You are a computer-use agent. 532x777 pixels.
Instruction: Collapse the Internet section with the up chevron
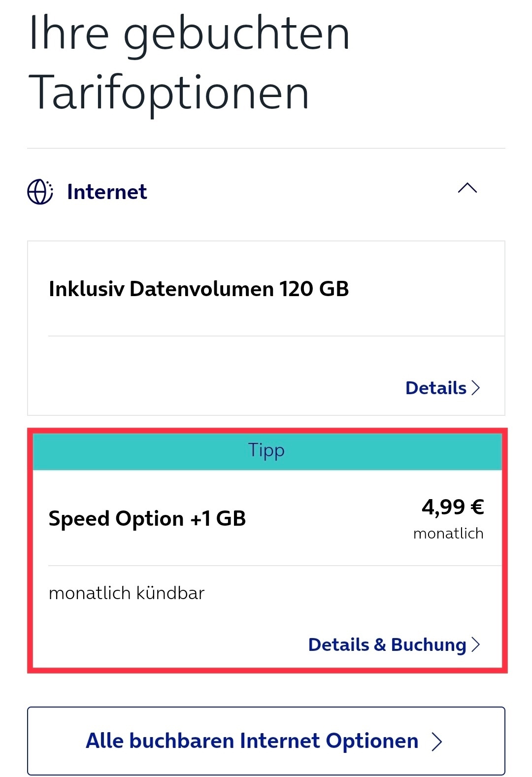[x=467, y=188]
